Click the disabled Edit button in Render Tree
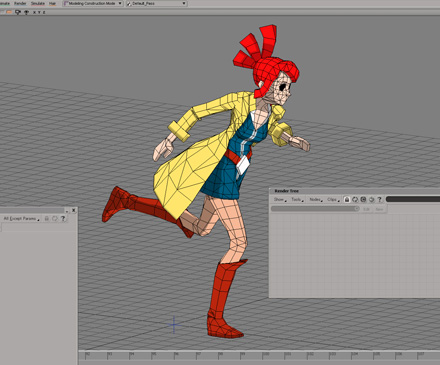This screenshot has width=440, height=365. 366,209
